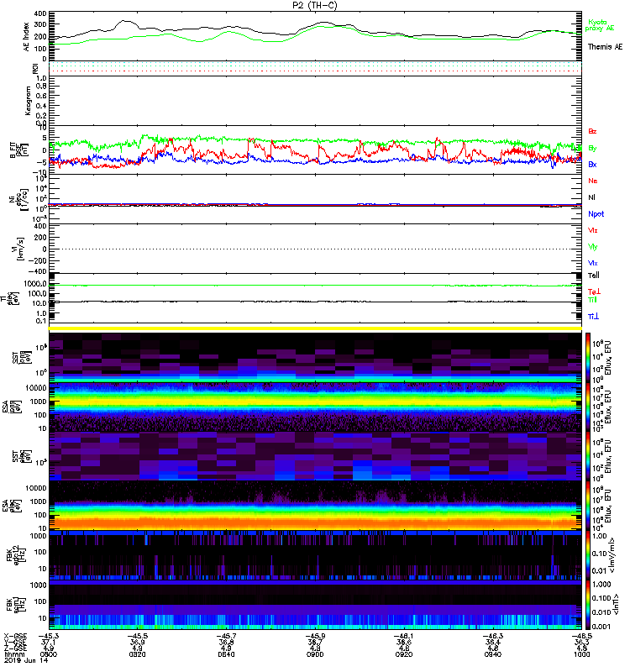This screenshot has width=630, height=672.
Task: Click the "X-GSE" row label
Action: pos(13,636)
